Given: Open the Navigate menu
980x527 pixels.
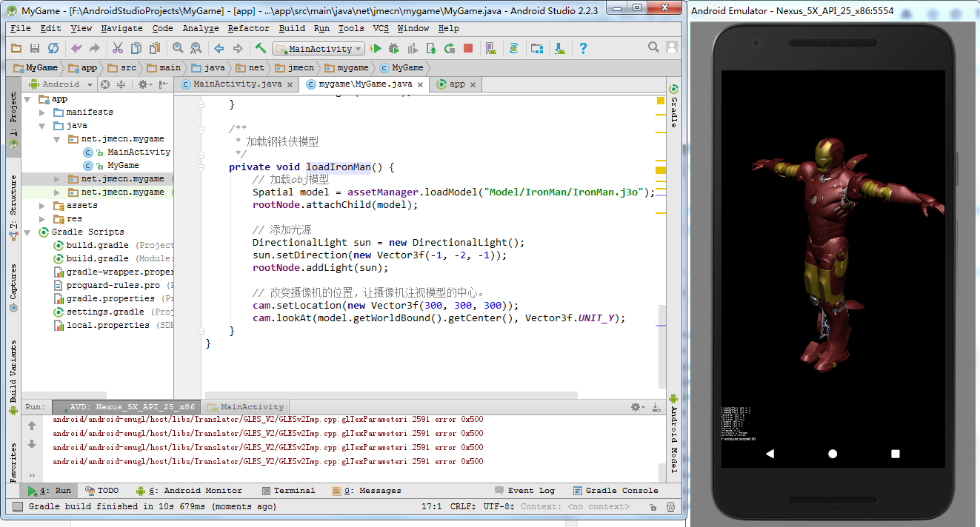Looking at the screenshot, I should tap(121, 28).
